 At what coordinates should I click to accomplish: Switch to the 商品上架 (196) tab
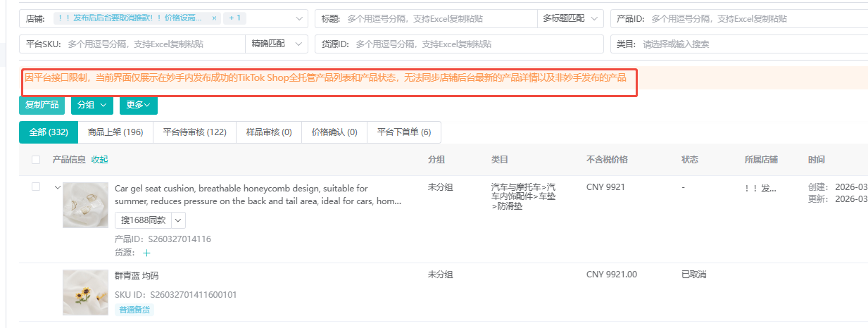pyautogui.click(x=115, y=132)
